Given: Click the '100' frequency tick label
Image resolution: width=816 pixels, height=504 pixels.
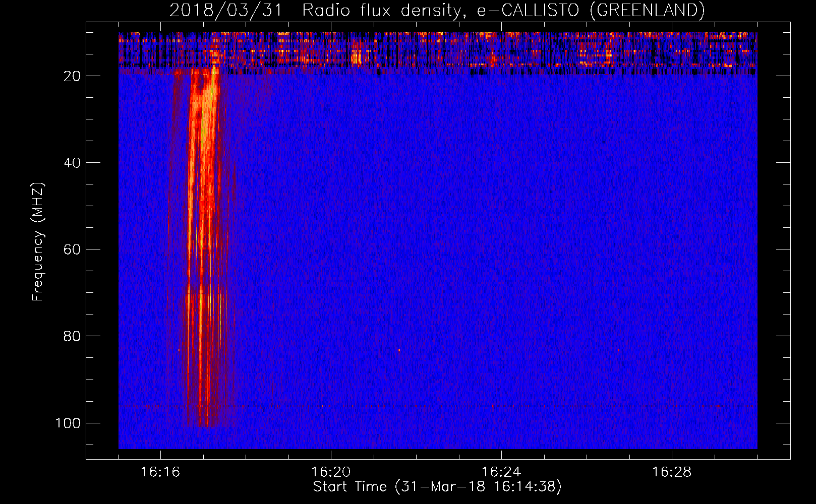Looking at the screenshot, I should click(68, 423).
